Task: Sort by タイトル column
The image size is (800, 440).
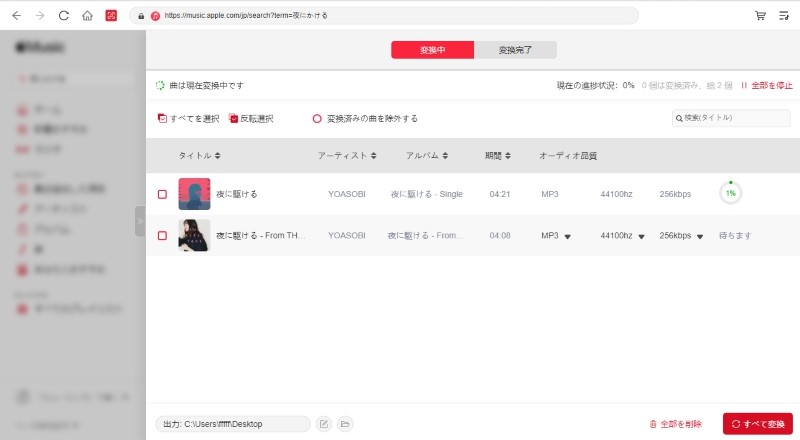Action: (x=199, y=156)
